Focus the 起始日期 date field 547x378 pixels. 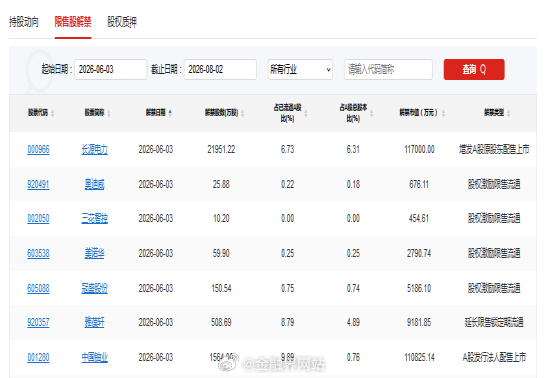pyautogui.click(x=111, y=69)
